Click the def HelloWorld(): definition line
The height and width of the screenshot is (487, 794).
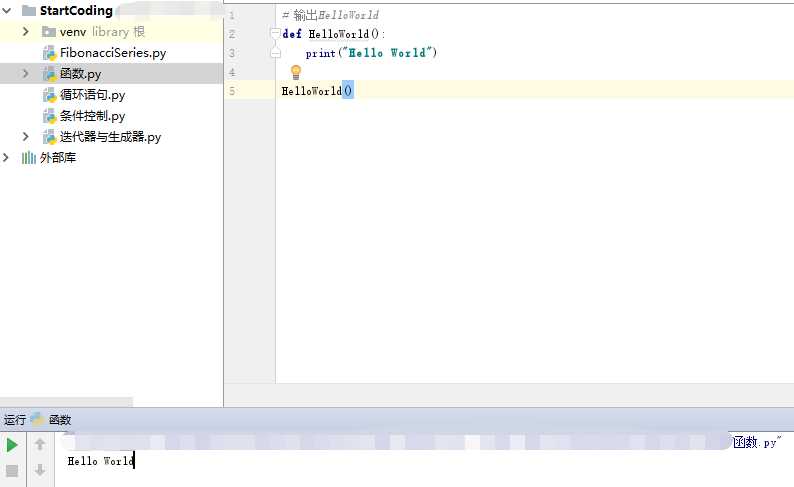334,34
